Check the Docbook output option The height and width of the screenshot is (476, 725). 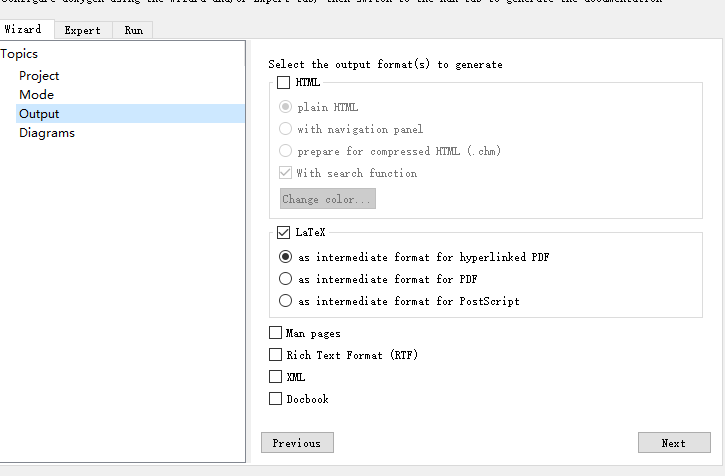click(x=276, y=399)
